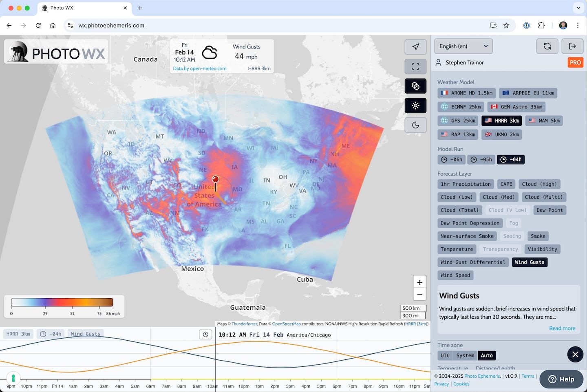Zoom in on the map
This screenshot has height=392, width=587.
419,282
